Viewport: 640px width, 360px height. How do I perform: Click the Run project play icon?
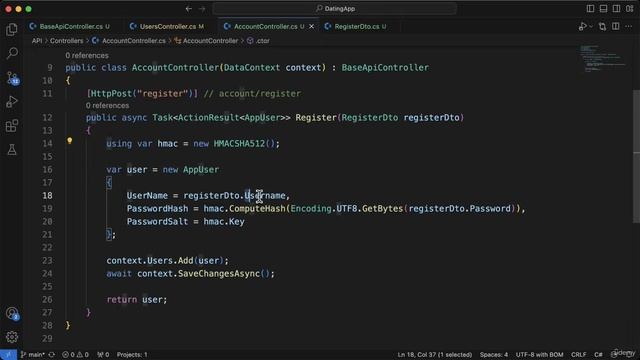click(582, 27)
